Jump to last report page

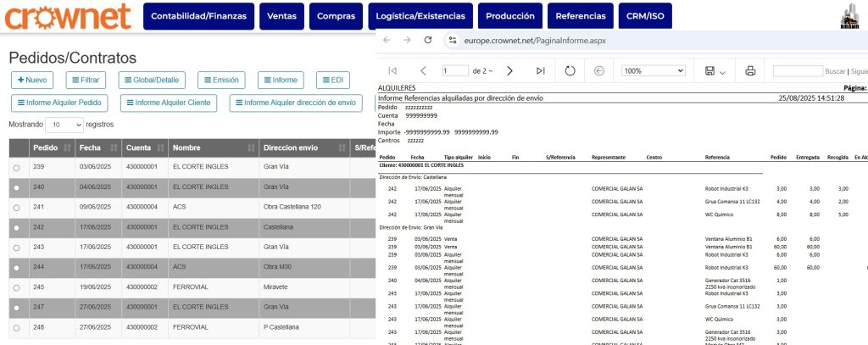tap(541, 71)
